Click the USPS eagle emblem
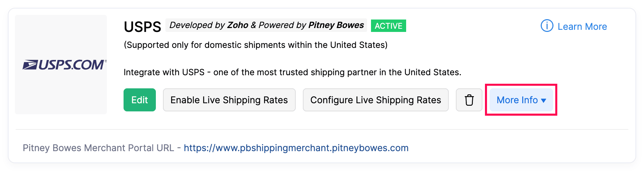 (x=30, y=65)
